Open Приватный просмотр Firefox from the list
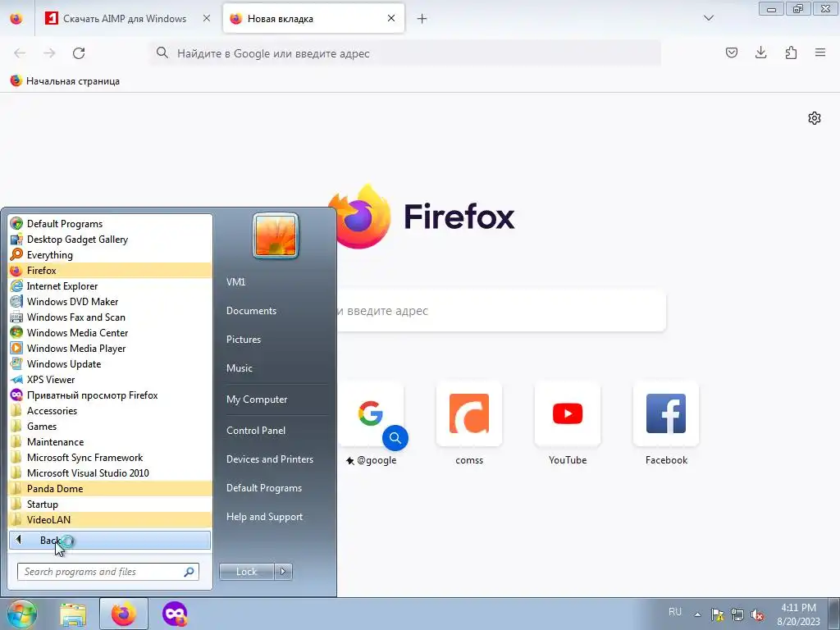The image size is (840, 630). 110,395
